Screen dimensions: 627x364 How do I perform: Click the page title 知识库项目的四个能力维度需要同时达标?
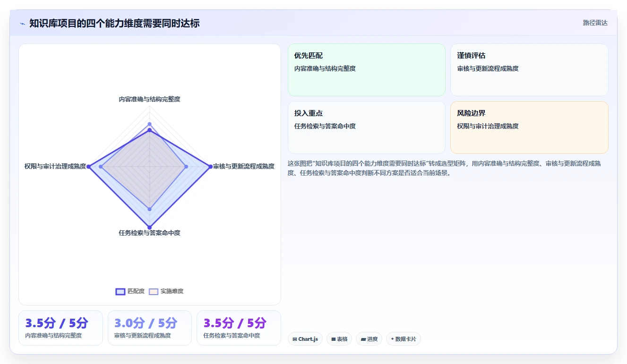(x=114, y=23)
